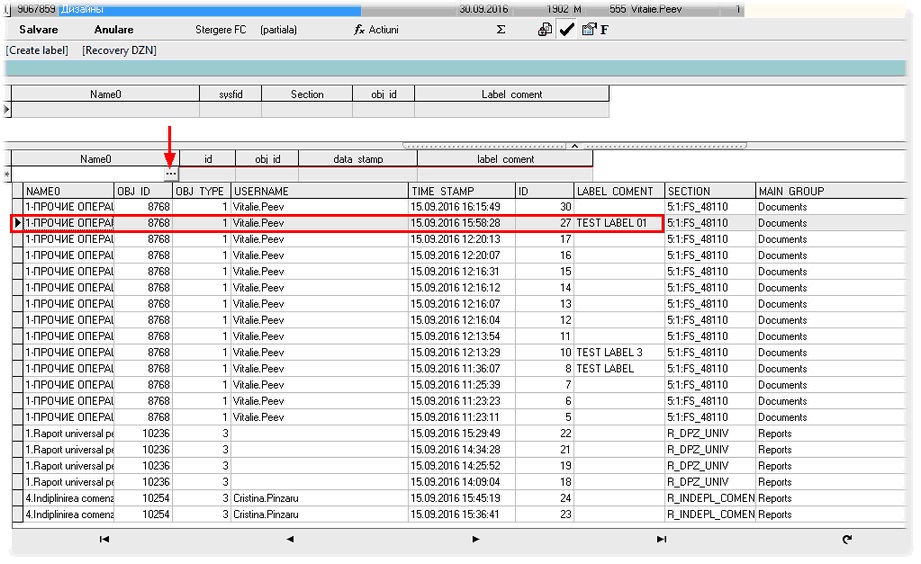Click the TIME STAMP column header

point(462,191)
